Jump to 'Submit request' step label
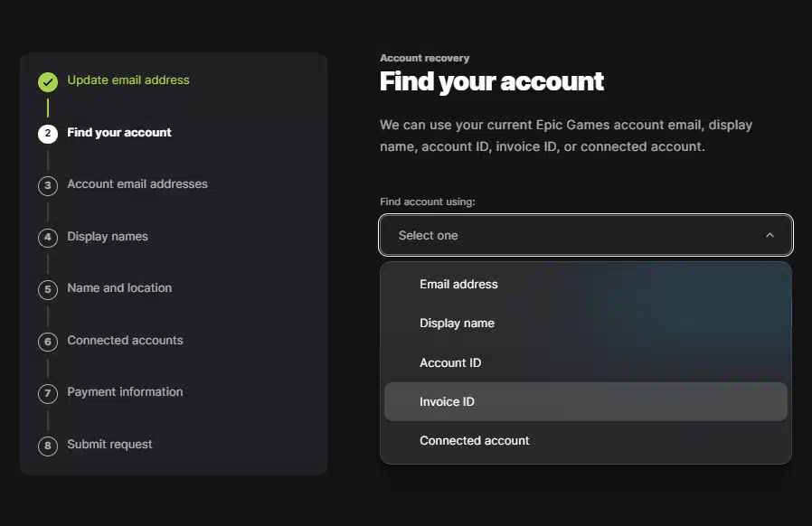 (109, 444)
